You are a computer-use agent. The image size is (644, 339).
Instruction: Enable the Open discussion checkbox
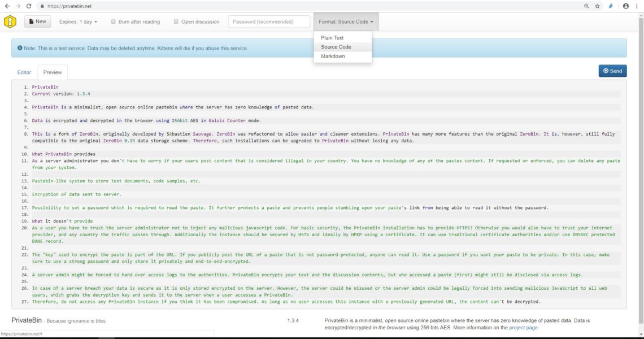click(x=177, y=22)
